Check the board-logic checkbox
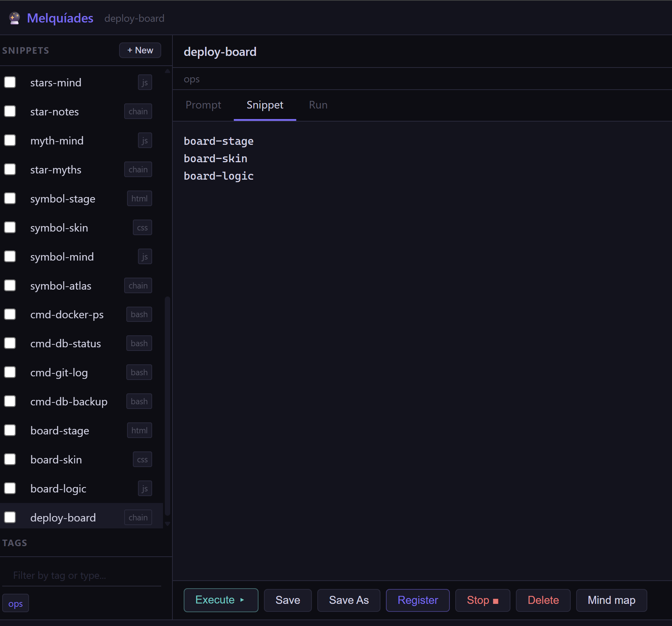672x626 pixels. point(10,488)
